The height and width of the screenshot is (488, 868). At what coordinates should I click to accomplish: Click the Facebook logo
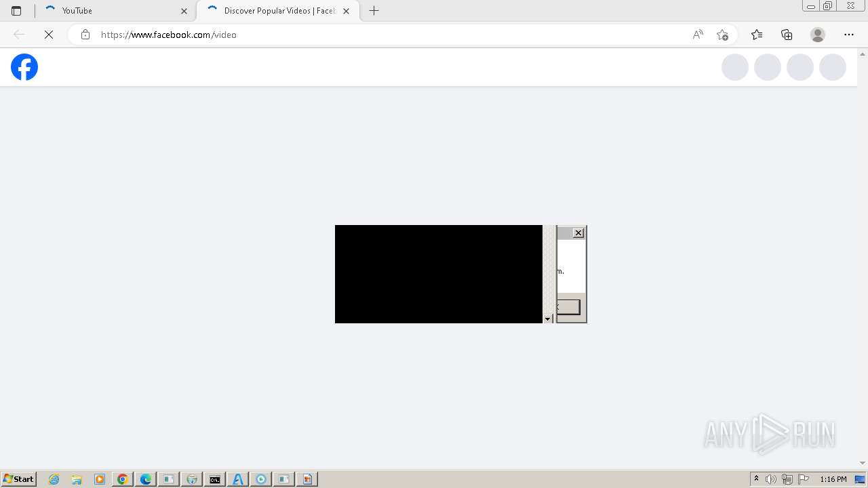coord(24,67)
